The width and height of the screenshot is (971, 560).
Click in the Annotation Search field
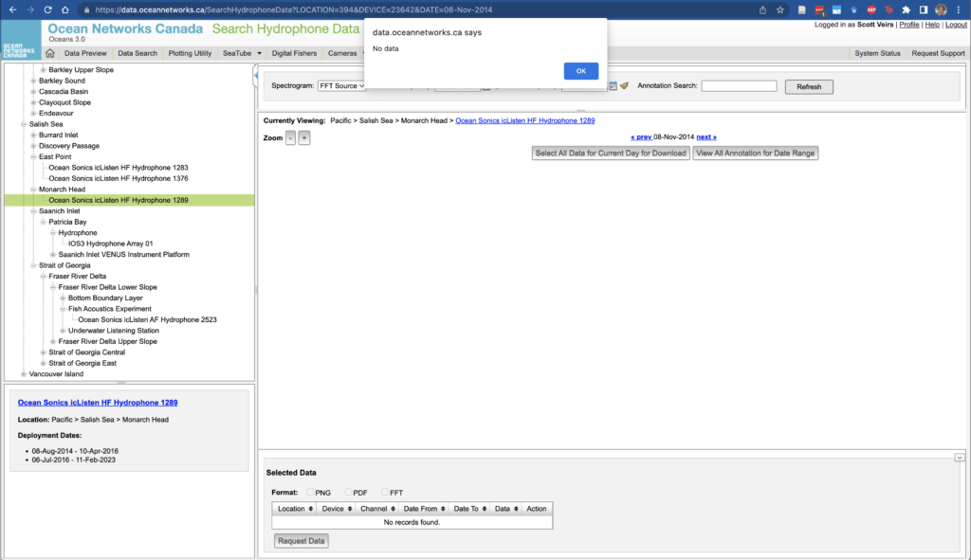(739, 86)
